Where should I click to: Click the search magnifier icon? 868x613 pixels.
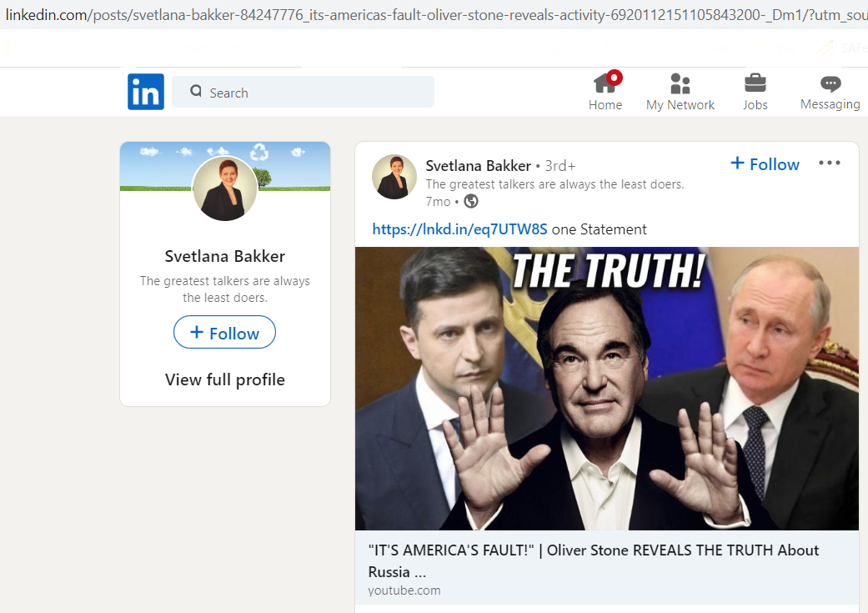196,91
